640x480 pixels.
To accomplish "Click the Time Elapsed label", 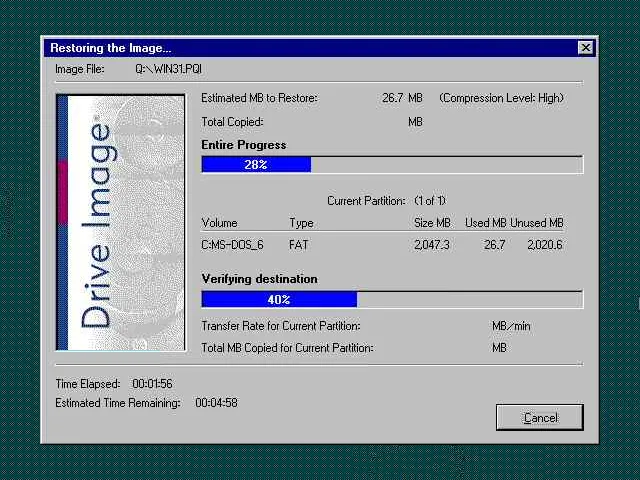I will (88, 384).
